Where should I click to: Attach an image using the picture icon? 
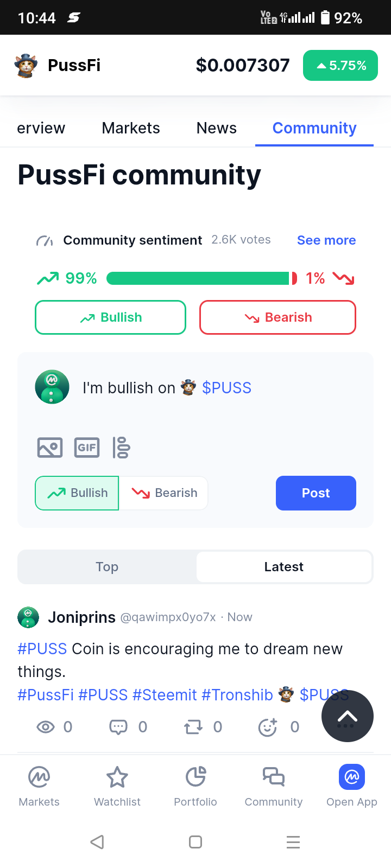click(50, 448)
